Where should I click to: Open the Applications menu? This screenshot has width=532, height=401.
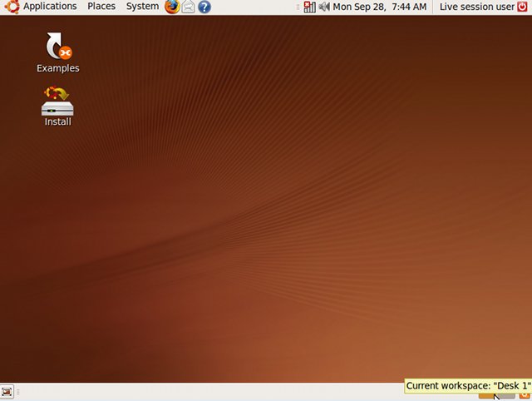[50, 7]
